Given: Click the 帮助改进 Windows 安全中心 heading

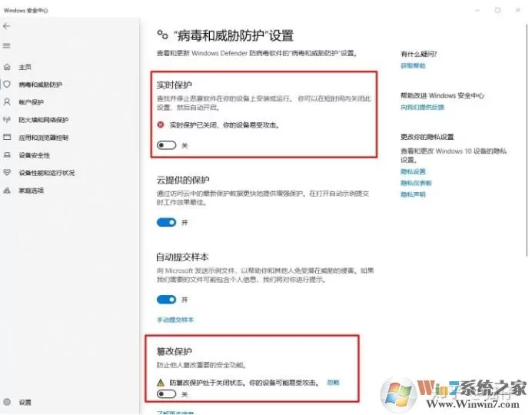Looking at the screenshot, I should pos(442,95).
